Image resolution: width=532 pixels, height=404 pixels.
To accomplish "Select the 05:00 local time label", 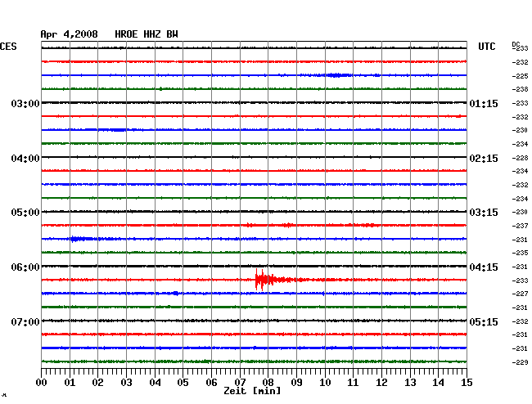I will point(25,213).
